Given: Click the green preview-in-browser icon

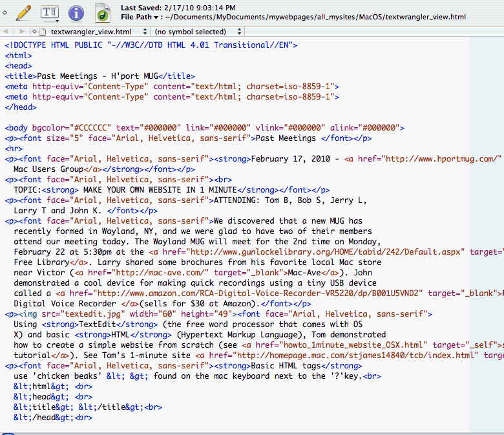Looking at the screenshot, I should pyautogui.click(x=102, y=12).
